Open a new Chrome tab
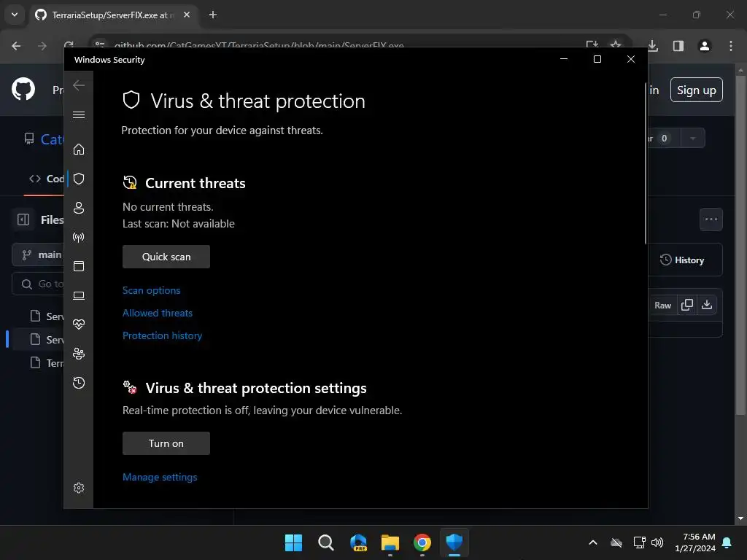The image size is (747, 560). click(213, 15)
